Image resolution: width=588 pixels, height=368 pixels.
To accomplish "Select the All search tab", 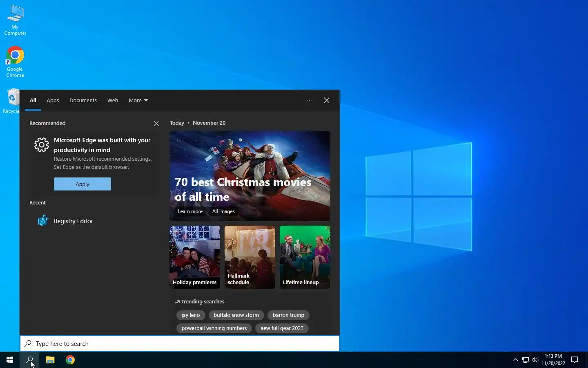I will point(33,100).
